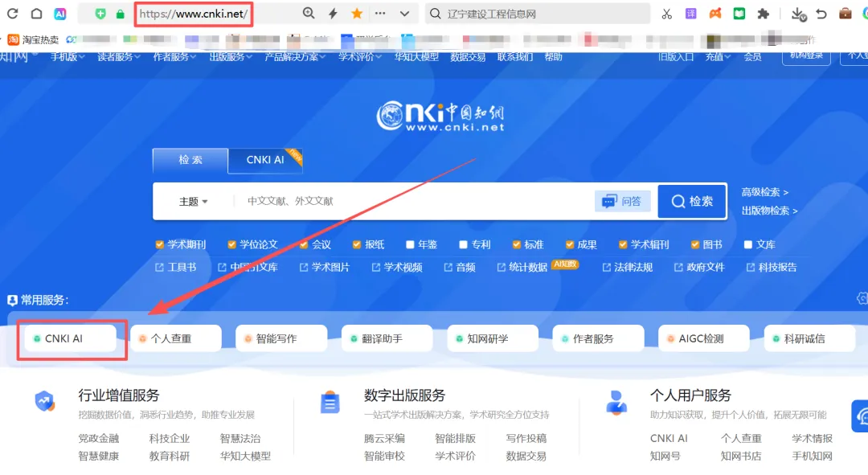The image size is (868, 475).
Task: Uncheck the 成果 checkbox
Action: (x=570, y=244)
